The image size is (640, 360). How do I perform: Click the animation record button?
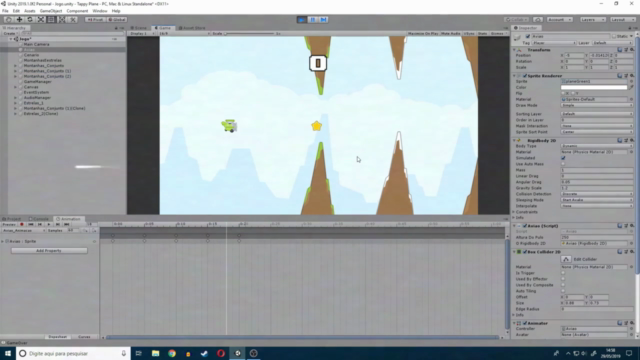click(x=22, y=224)
